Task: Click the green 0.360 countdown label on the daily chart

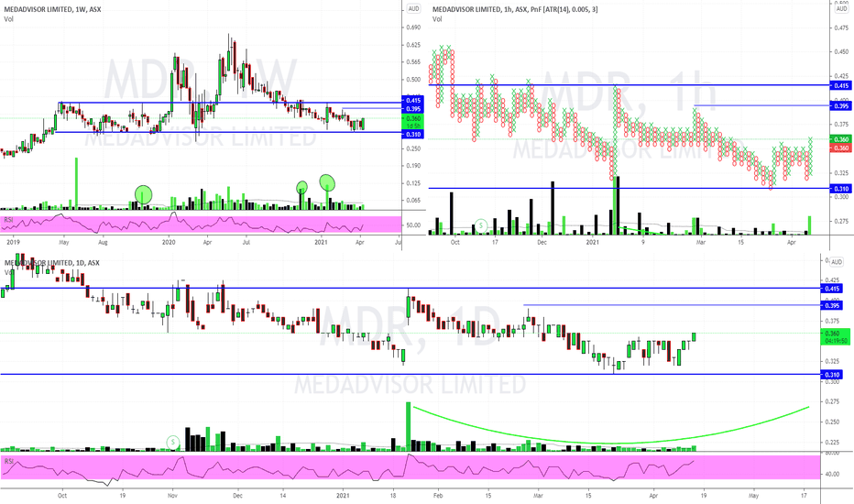Action: click(835, 336)
